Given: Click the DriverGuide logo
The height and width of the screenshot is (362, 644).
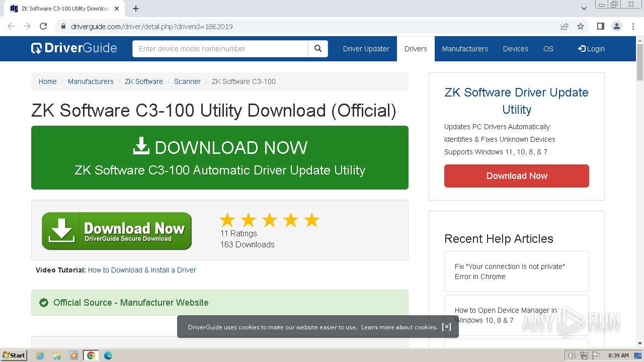Looking at the screenshot, I should (74, 48).
